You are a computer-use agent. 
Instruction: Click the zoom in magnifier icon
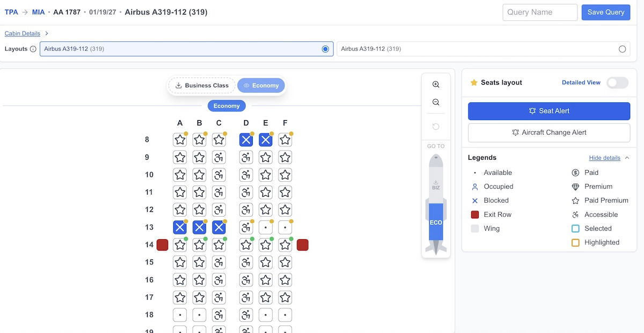436,85
